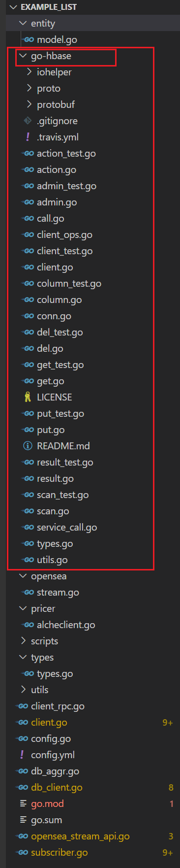Click the lines icon next to go.mod

(23, 803)
